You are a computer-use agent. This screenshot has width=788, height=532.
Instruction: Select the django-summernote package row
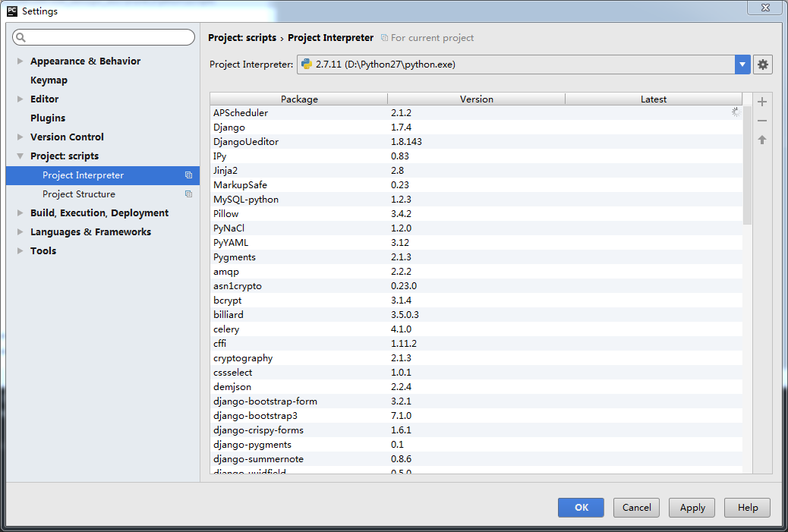476,458
